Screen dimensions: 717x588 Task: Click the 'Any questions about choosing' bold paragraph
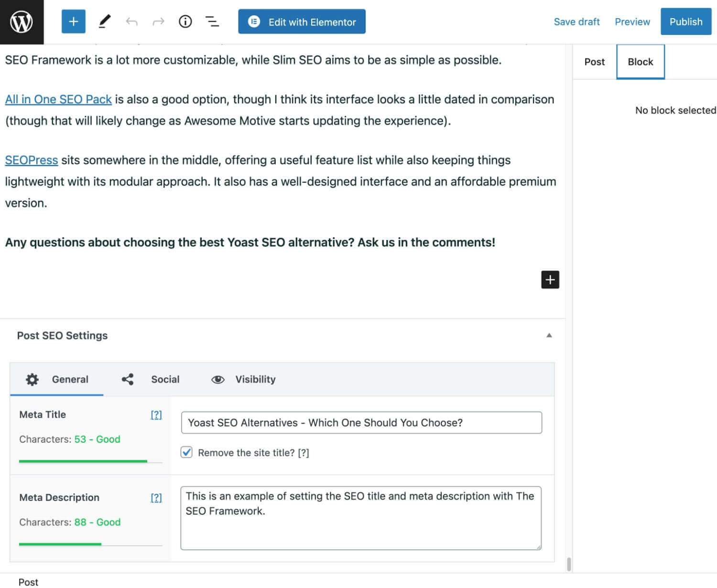[250, 242]
